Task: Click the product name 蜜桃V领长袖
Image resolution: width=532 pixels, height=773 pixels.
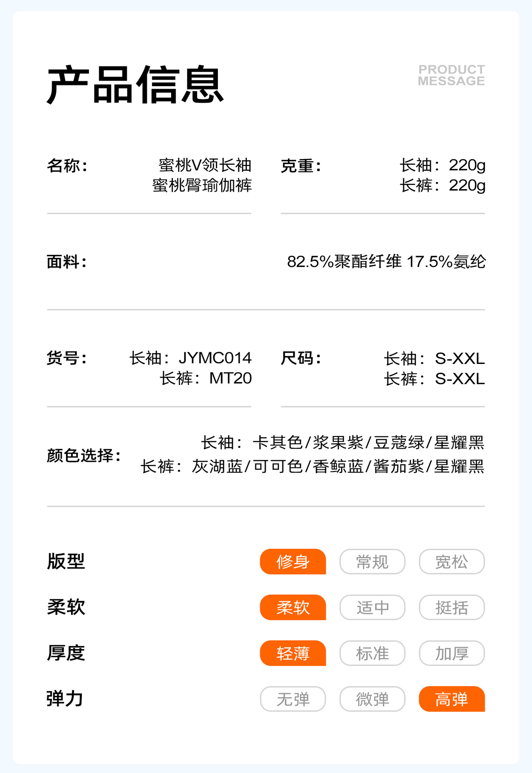Action: [205, 165]
